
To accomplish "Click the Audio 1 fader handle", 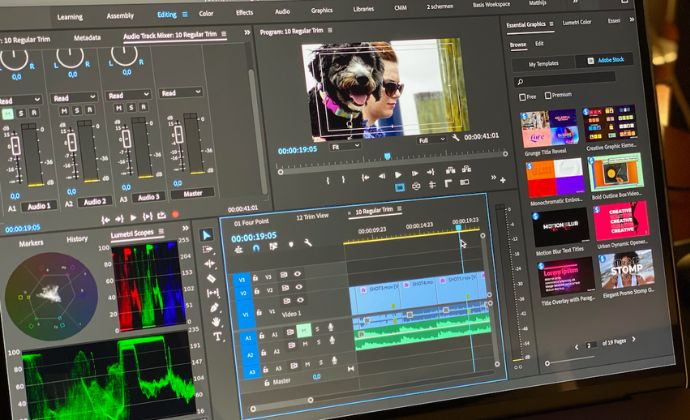I will pos(15,145).
